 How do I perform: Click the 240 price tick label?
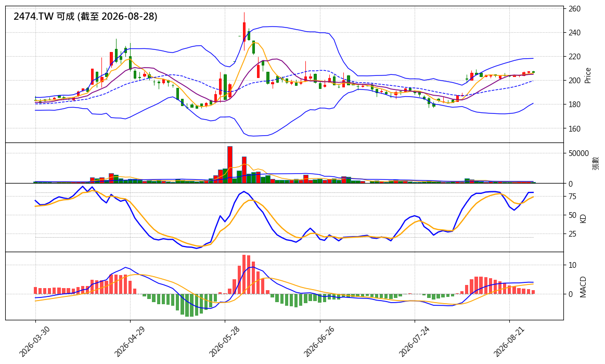coord(574,33)
